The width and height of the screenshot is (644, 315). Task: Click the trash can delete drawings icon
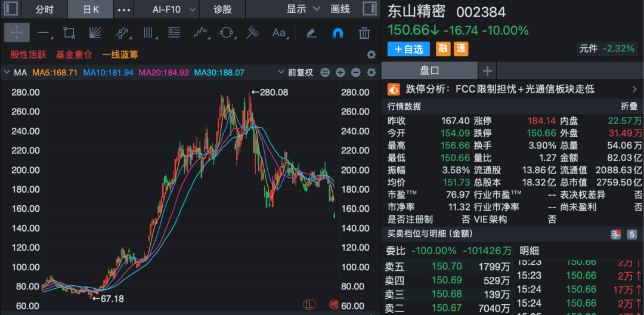pos(364,32)
